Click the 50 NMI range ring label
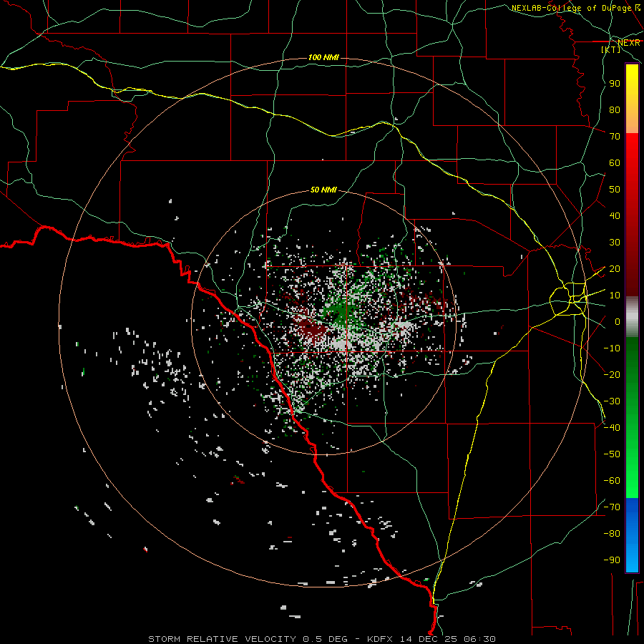 click(x=323, y=190)
